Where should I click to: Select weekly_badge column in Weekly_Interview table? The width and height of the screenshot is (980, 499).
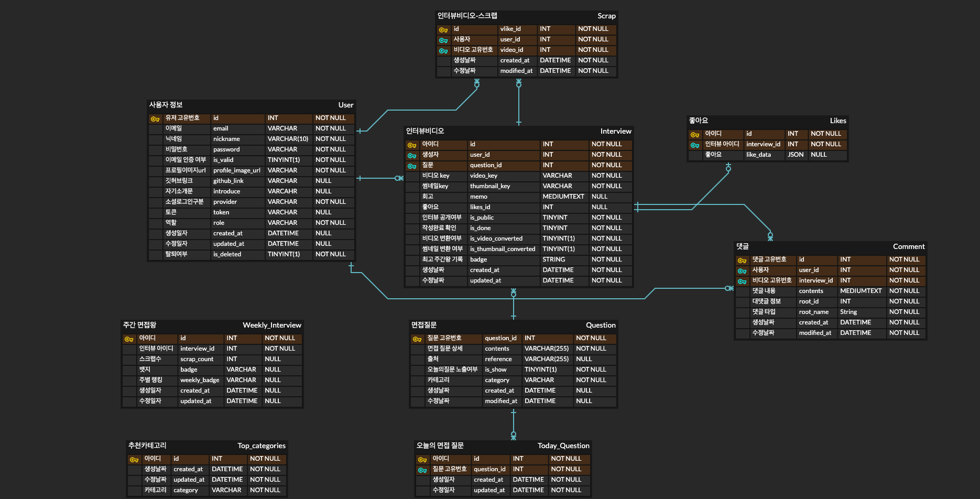click(200, 380)
